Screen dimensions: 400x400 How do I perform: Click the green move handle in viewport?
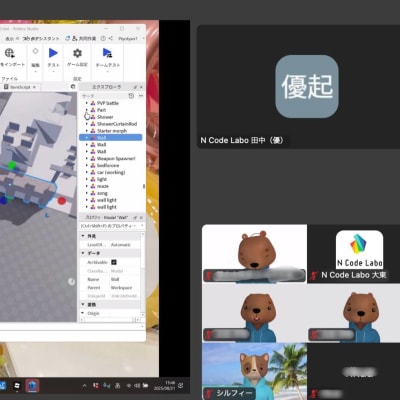coord(12,165)
